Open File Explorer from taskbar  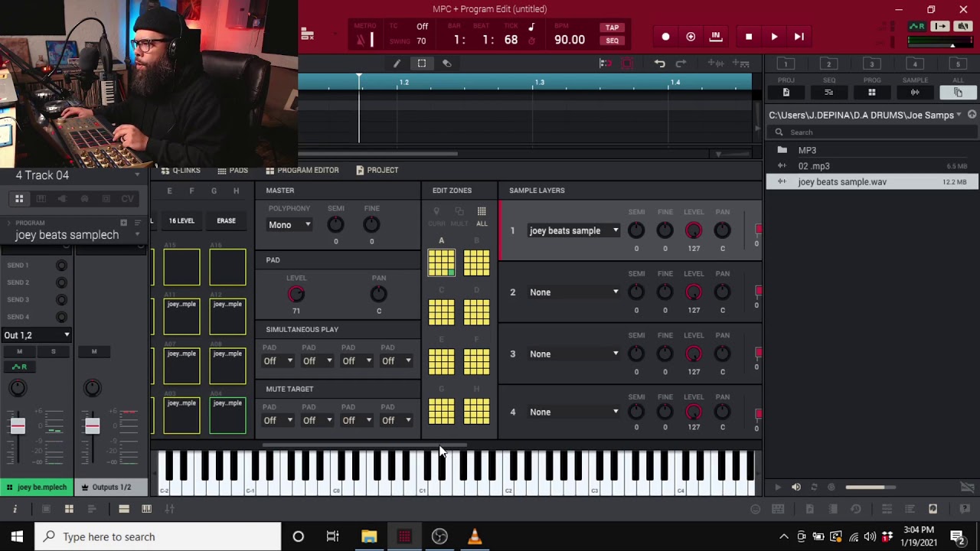(369, 536)
